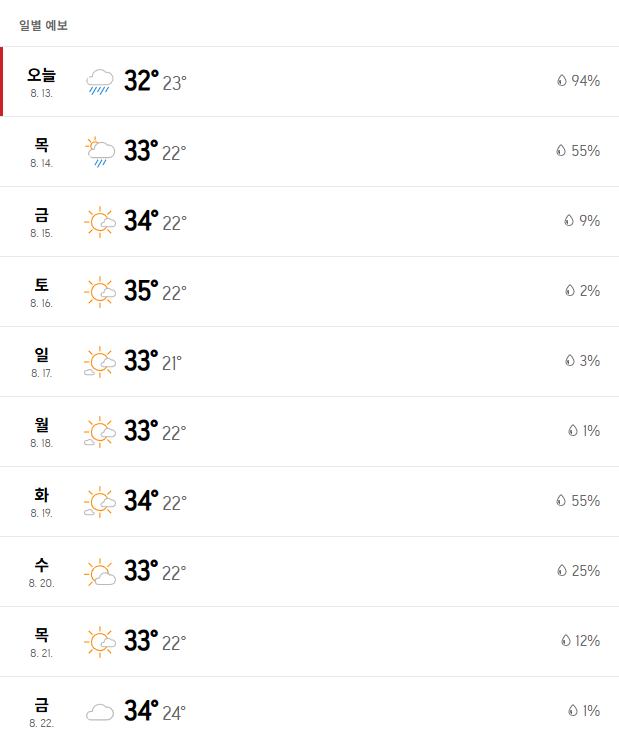
Task: Click the 34° 24° temperatures on 8. 22.
Action: pos(155,711)
